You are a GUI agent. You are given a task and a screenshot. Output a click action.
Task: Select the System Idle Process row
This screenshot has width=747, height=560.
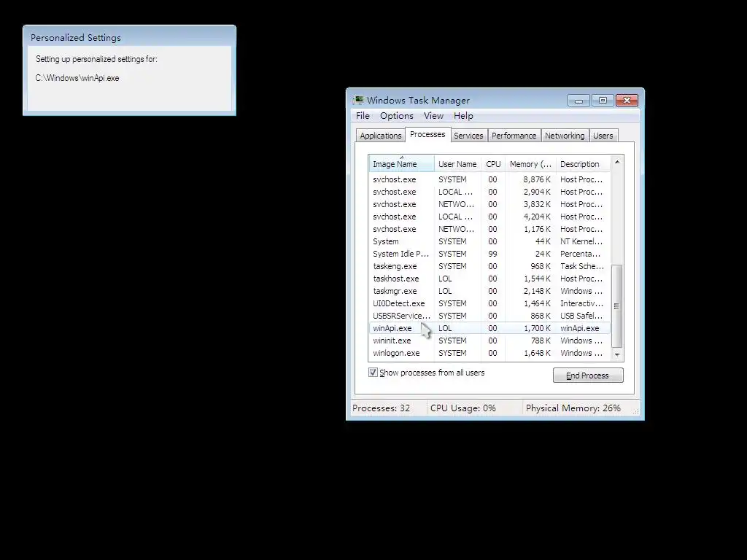pos(489,254)
